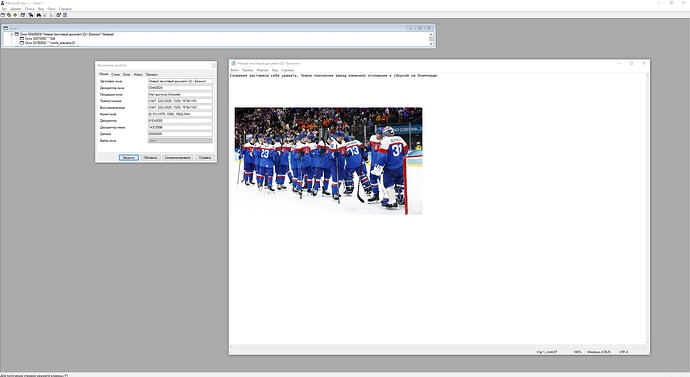Select Find Window finder tool icon
Viewport: 690px width, 377px height.
[31, 15]
